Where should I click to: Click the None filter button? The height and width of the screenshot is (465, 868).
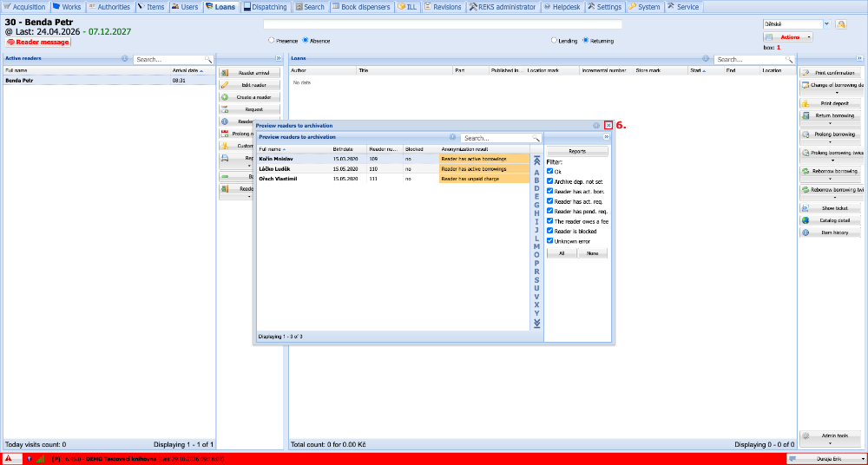592,253
